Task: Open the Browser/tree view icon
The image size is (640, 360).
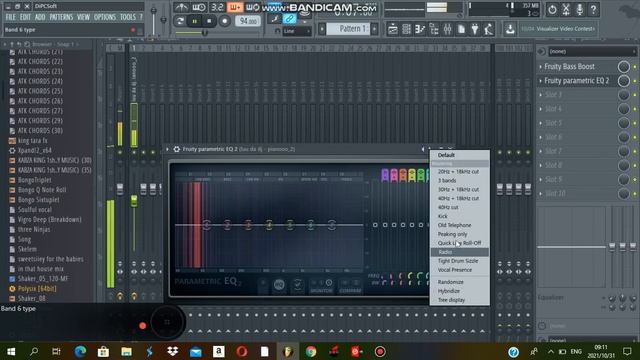Action: tap(434, 29)
